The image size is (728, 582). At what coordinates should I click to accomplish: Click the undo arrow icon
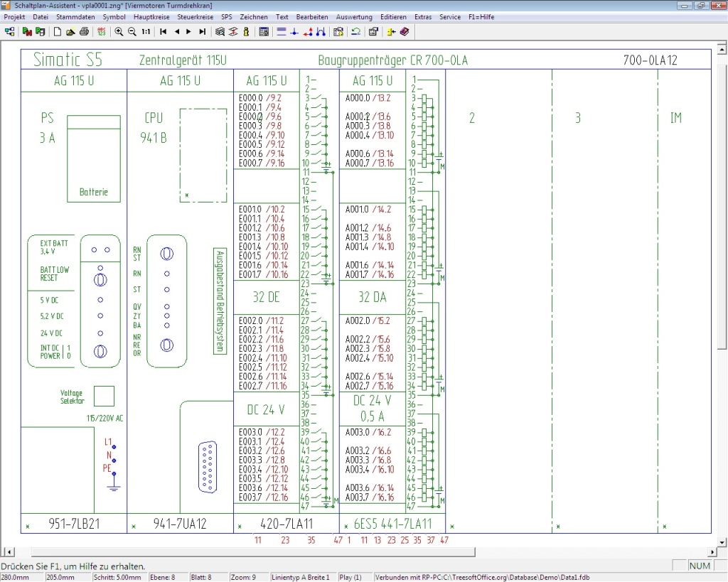(355, 31)
